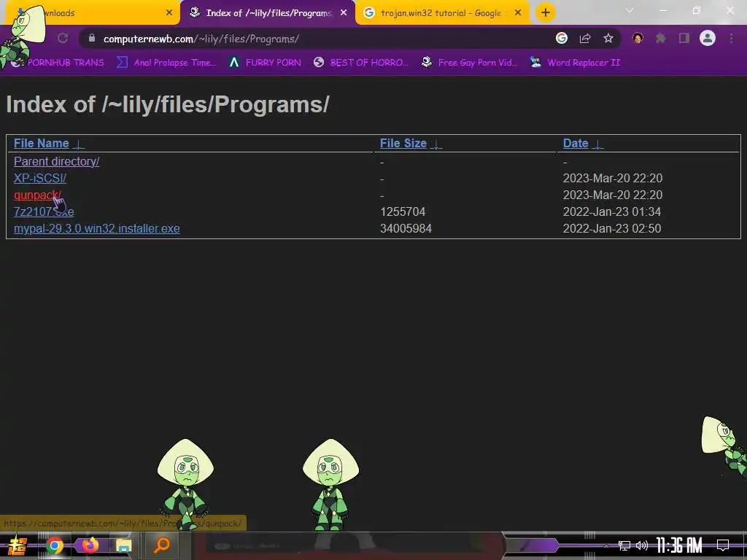The width and height of the screenshot is (747, 560).
Task: Toggle the browser side panel icon
Action: (x=684, y=38)
